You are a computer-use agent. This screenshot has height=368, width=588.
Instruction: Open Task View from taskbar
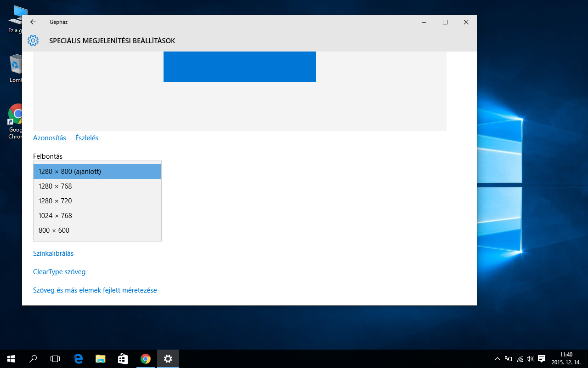click(x=55, y=359)
